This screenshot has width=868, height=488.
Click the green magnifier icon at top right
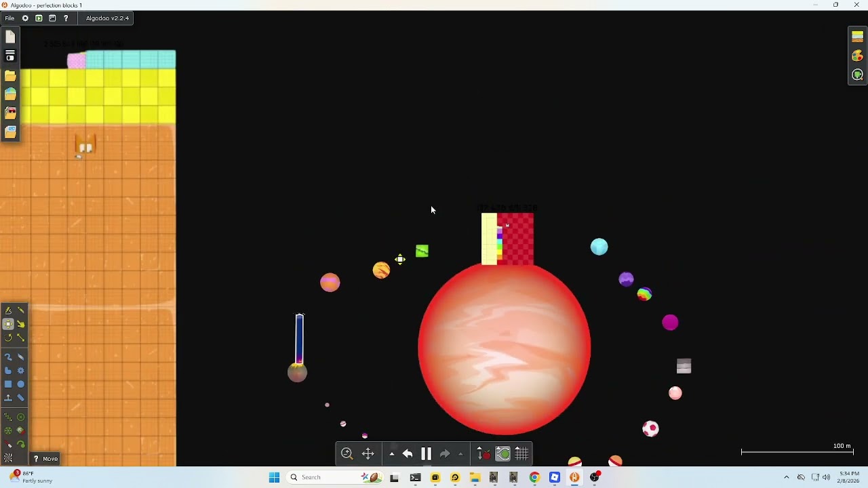coord(858,75)
